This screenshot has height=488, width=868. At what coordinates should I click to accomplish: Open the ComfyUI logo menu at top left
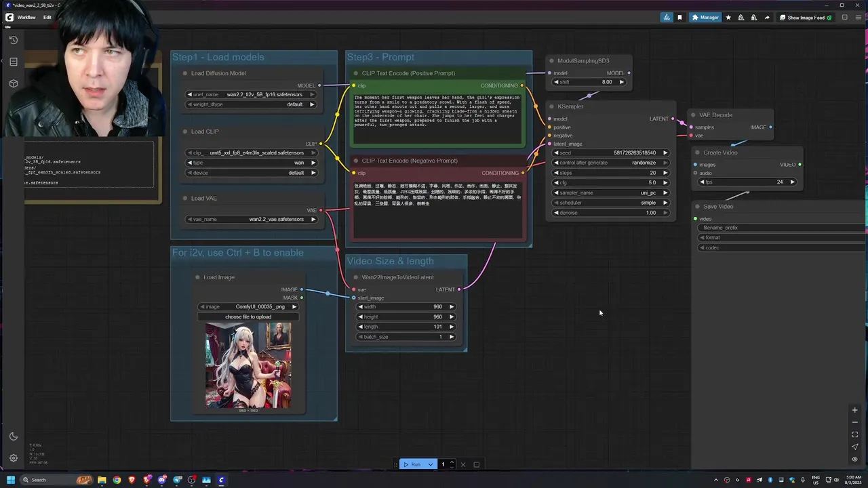tap(9, 17)
